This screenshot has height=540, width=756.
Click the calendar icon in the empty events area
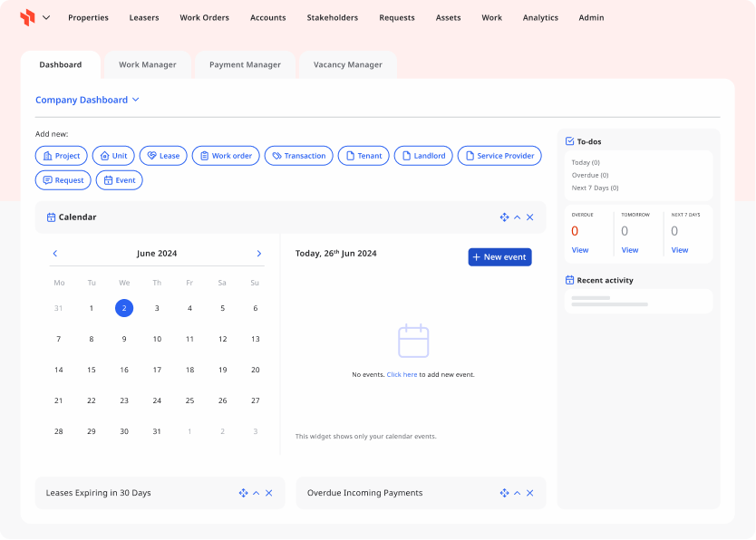(x=413, y=340)
